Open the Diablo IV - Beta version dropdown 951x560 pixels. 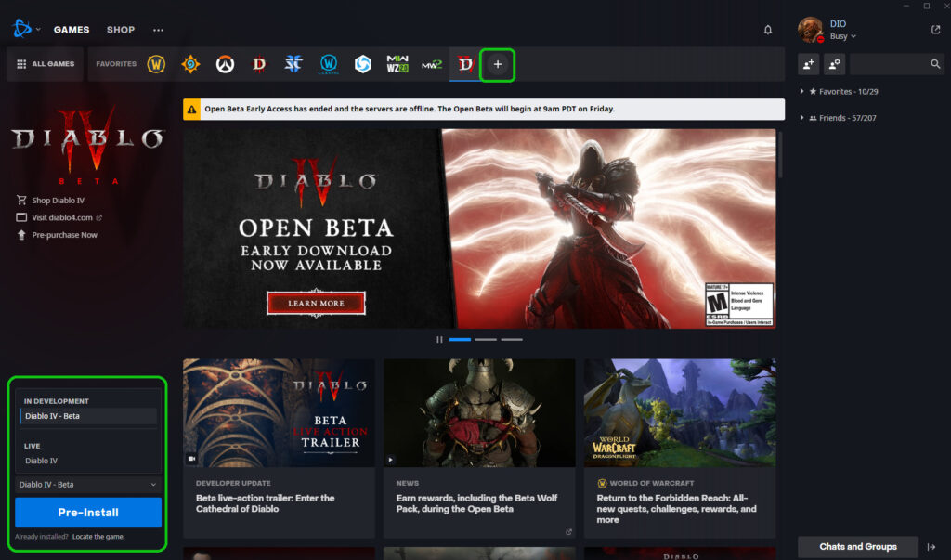point(87,484)
